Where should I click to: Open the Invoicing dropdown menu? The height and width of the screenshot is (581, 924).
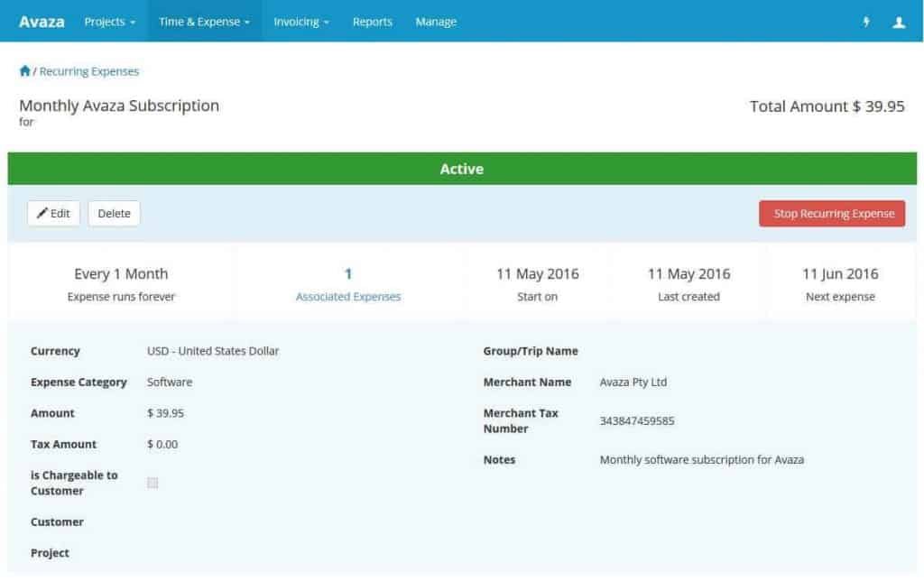pyautogui.click(x=300, y=22)
